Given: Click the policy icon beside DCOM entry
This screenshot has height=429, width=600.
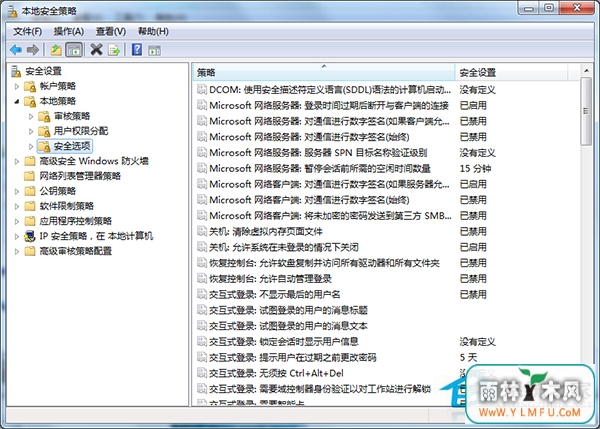Looking at the screenshot, I should coord(202,90).
